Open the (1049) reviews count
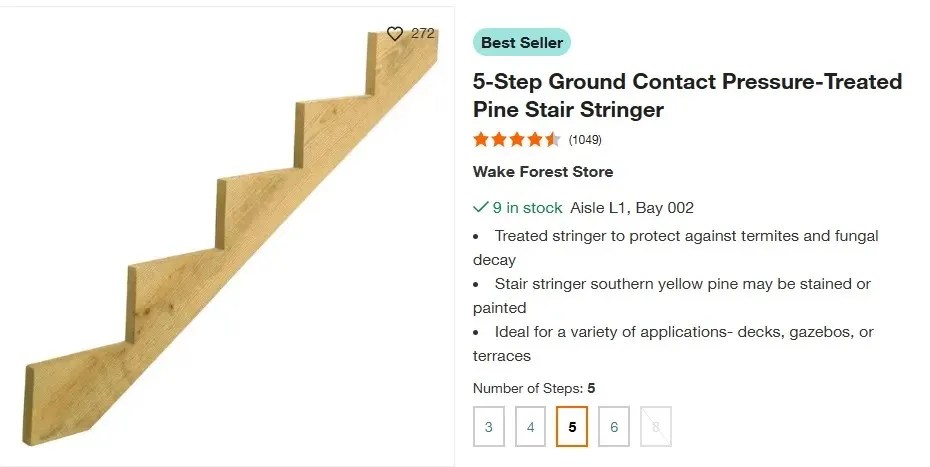This screenshot has width=930, height=467. click(585, 140)
